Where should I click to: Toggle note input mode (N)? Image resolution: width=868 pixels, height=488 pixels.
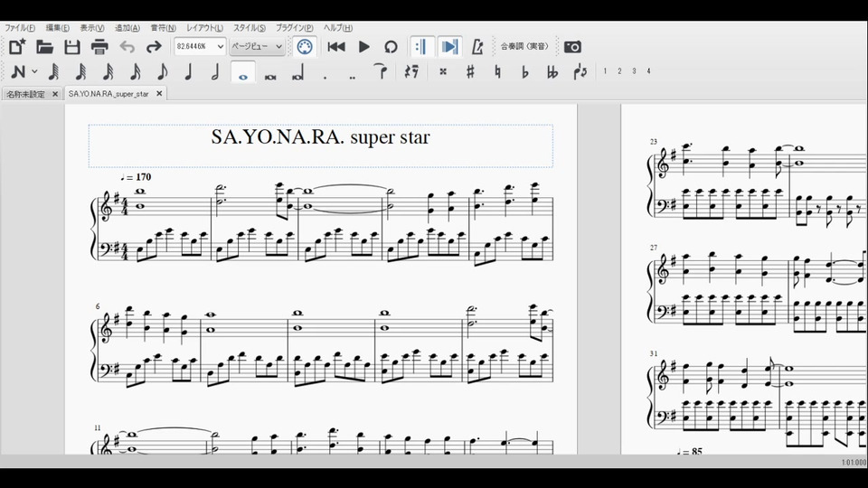[x=18, y=71]
